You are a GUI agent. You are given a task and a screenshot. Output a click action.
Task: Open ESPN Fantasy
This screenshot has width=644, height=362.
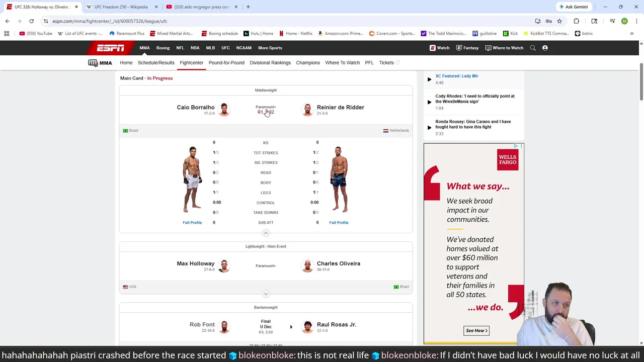467,48
